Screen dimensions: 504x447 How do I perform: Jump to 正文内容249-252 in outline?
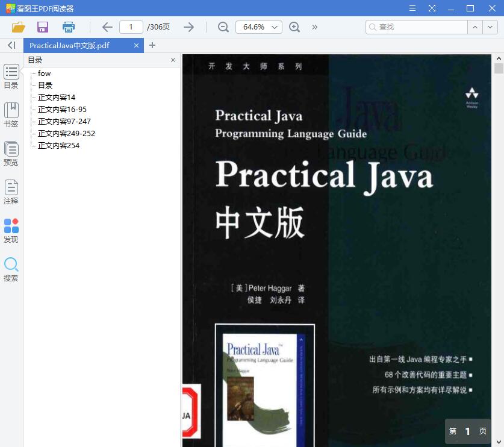(66, 134)
